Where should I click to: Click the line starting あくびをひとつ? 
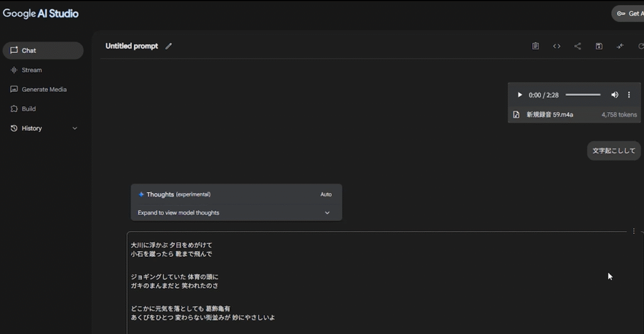click(x=203, y=318)
